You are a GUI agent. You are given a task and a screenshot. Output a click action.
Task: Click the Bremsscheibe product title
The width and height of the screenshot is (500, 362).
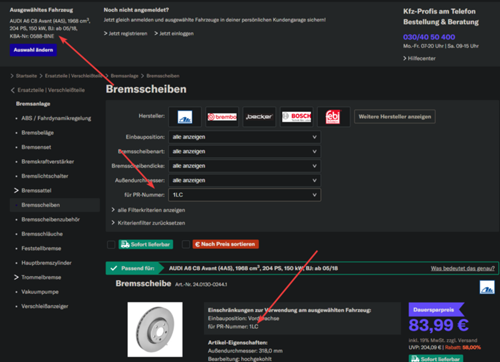pos(143,283)
